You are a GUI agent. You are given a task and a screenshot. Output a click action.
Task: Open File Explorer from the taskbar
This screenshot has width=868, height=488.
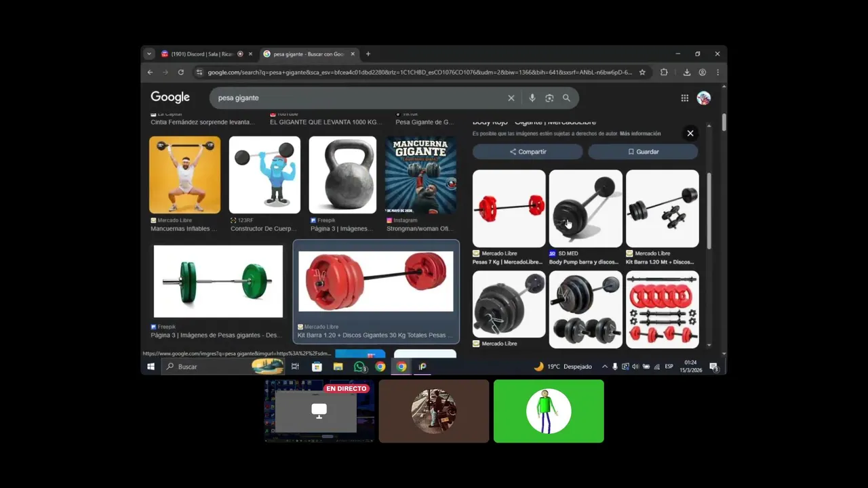click(x=338, y=367)
